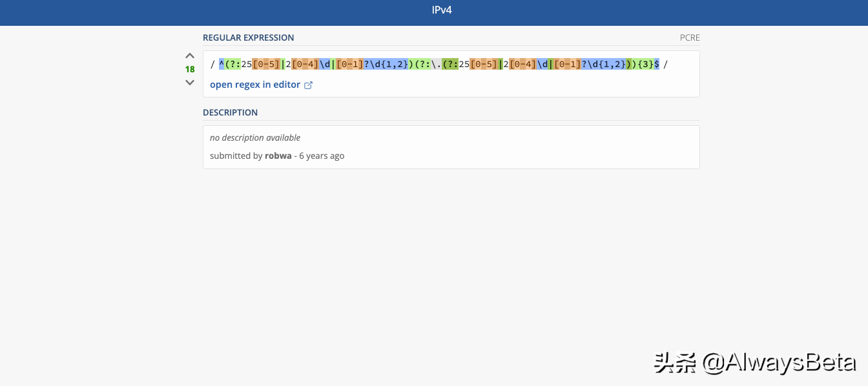Click the external link icon beside editor link

pyautogui.click(x=309, y=85)
